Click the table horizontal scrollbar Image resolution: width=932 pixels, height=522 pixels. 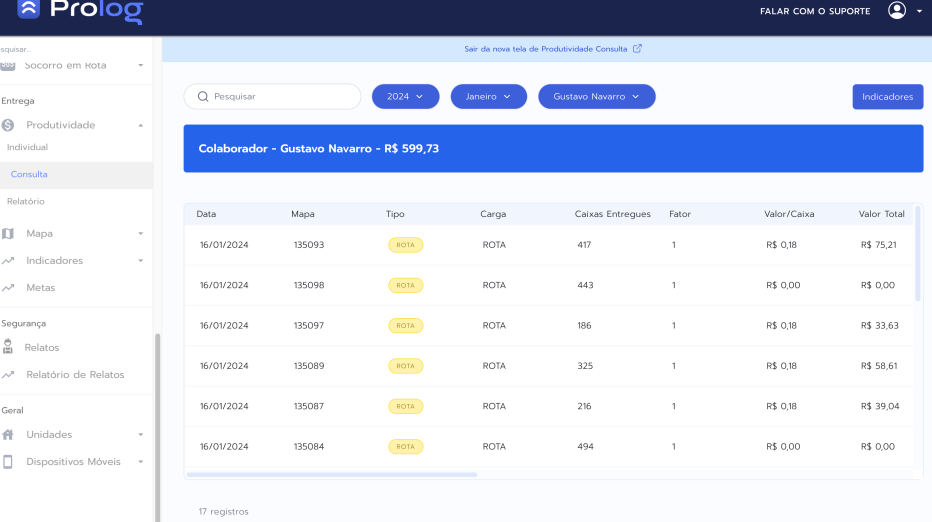(x=332, y=474)
